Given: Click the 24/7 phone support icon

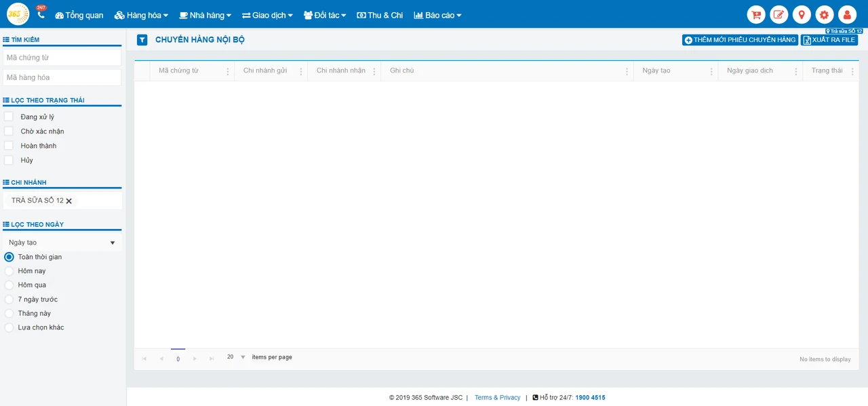Looking at the screenshot, I should (41, 14).
